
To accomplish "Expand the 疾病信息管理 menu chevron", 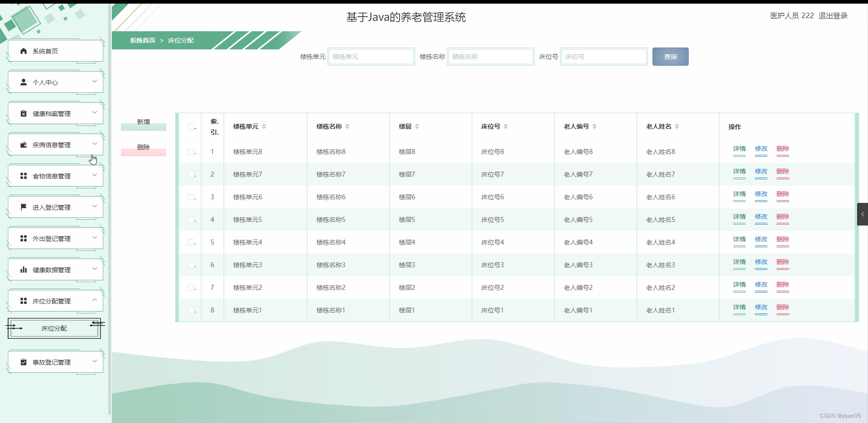I will [x=95, y=144].
